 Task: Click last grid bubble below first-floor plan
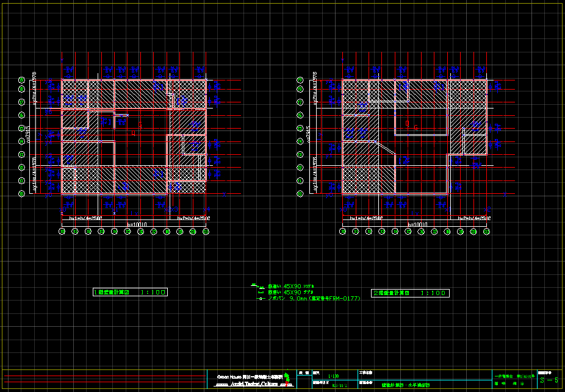[206, 232]
